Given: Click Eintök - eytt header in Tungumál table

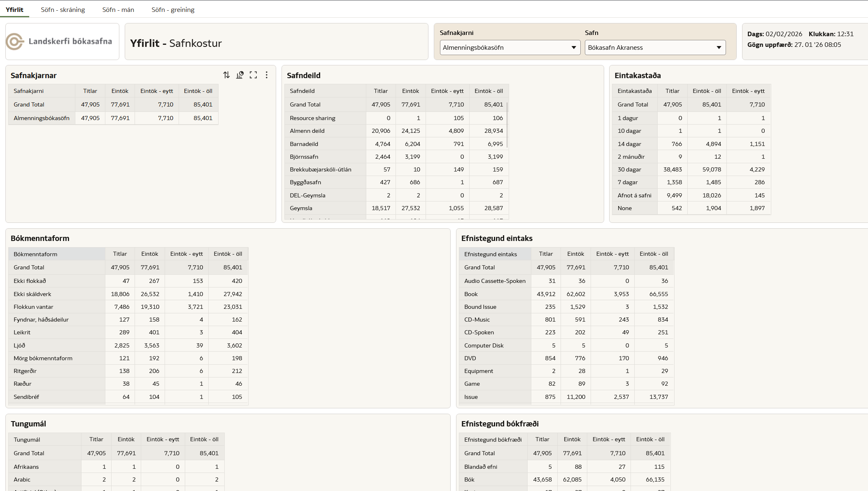Looking at the screenshot, I should pyautogui.click(x=163, y=439).
